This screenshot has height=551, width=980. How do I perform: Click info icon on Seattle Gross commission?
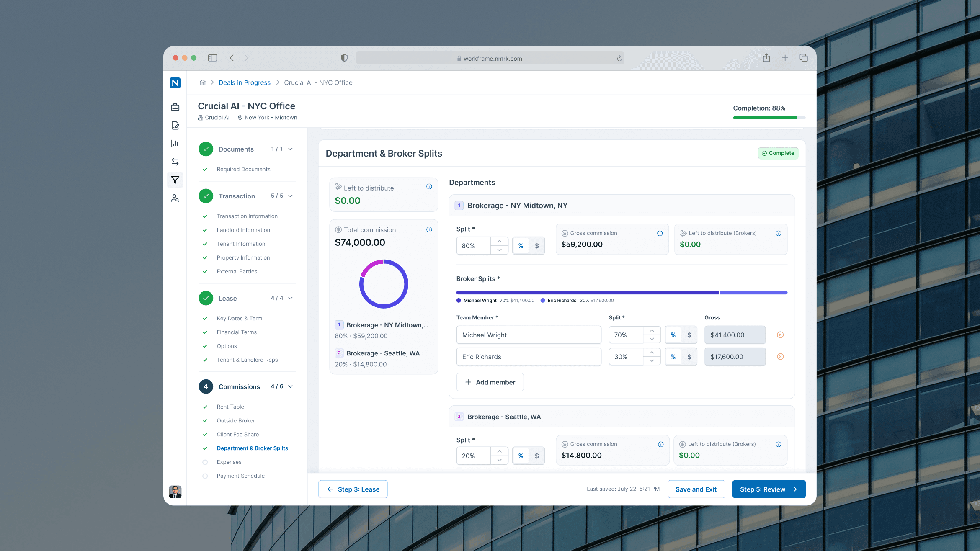pos(661,444)
